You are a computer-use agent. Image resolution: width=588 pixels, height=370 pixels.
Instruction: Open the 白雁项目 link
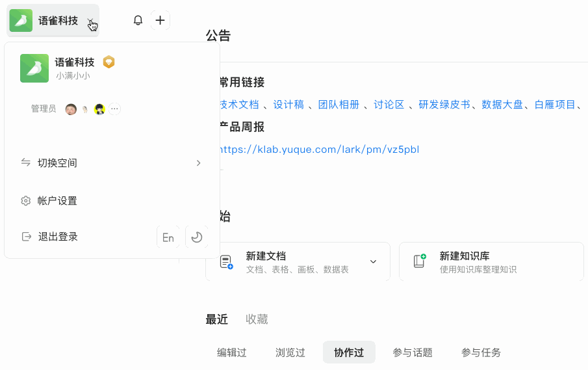[x=555, y=105]
